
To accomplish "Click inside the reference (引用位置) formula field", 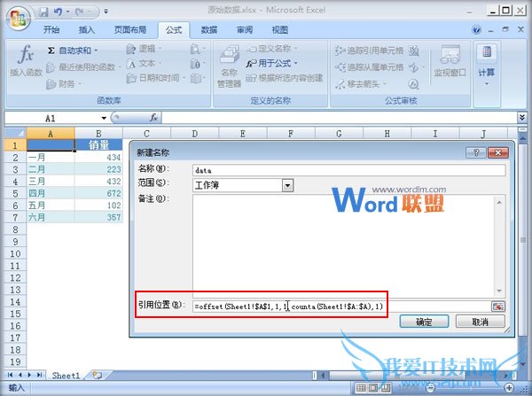I will [x=340, y=306].
